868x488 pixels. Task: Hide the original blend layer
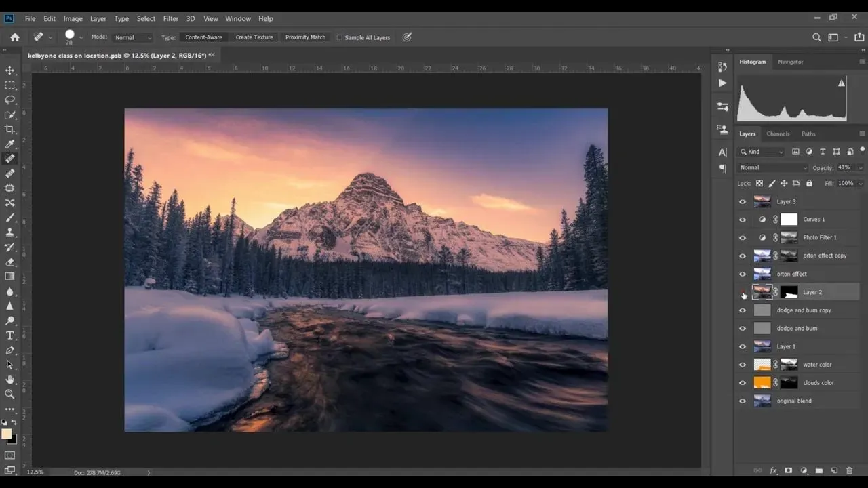coord(742,401)
